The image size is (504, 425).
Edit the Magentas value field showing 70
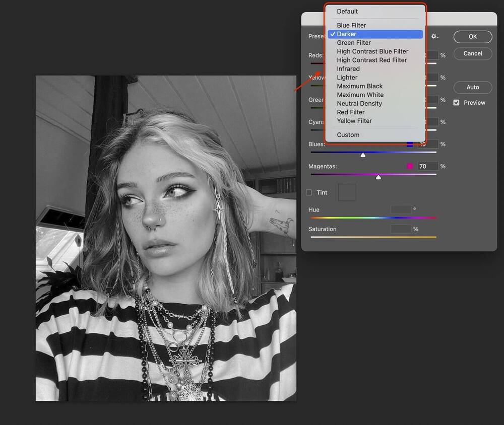[x=428, y=166]
